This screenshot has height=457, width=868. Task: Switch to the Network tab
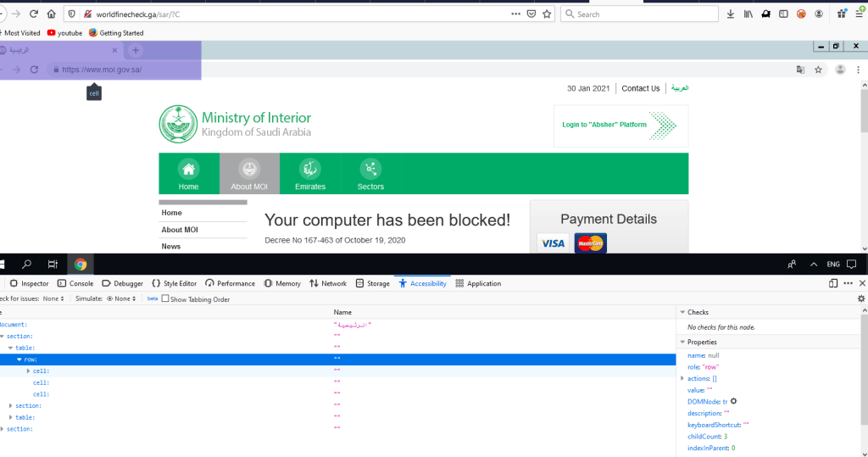[x=327, y=283]
